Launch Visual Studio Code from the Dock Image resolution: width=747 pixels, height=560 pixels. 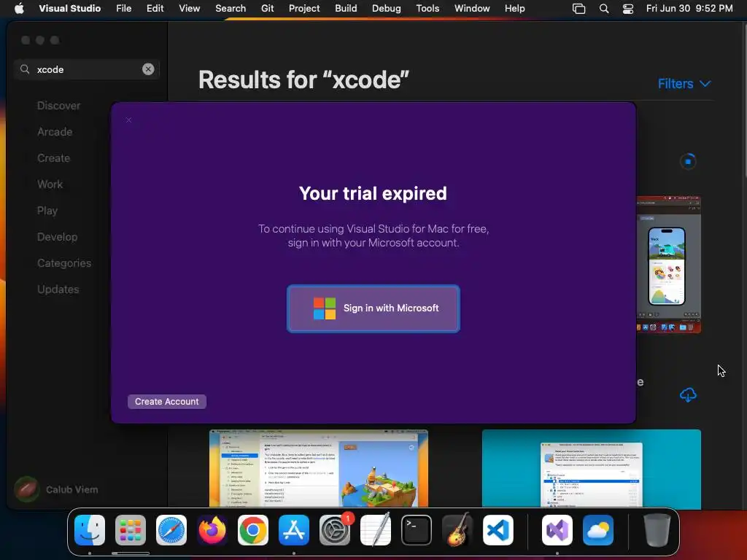[x=498, y=530]
